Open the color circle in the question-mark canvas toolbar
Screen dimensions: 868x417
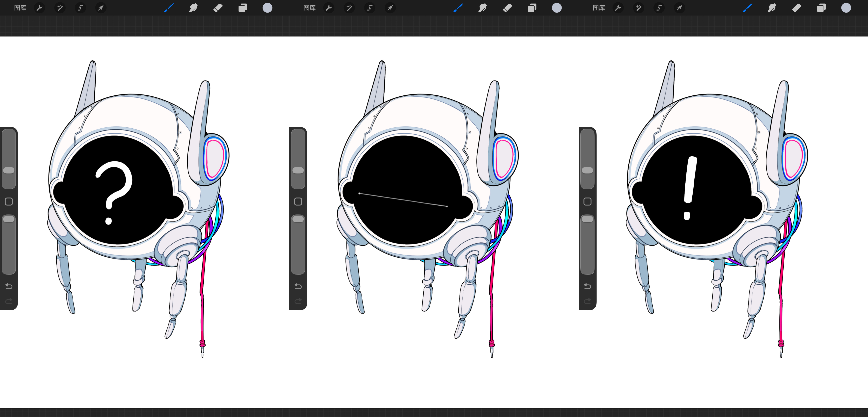pyautogui.click(x=267, y=8)
